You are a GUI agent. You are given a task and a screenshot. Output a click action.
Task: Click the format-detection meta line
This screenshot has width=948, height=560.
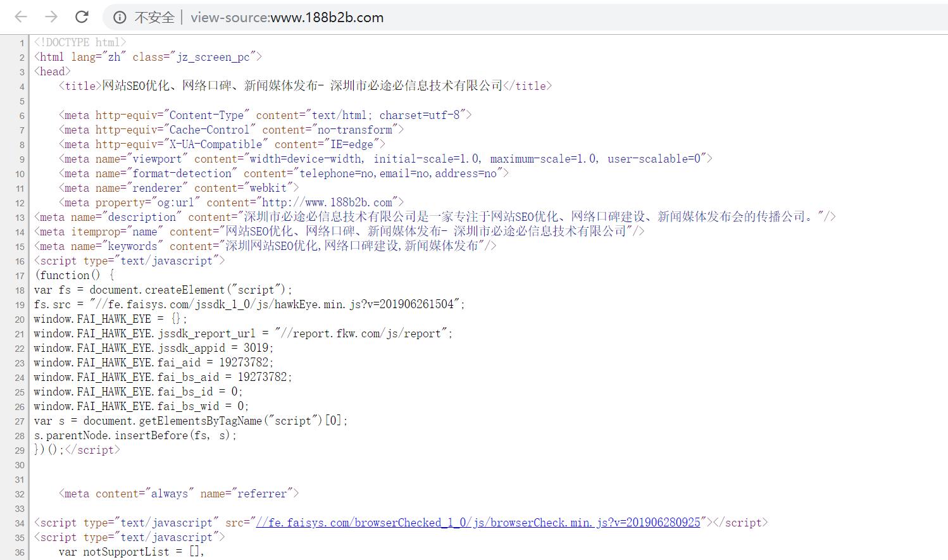pyautogui.click(x=284, y=173)
